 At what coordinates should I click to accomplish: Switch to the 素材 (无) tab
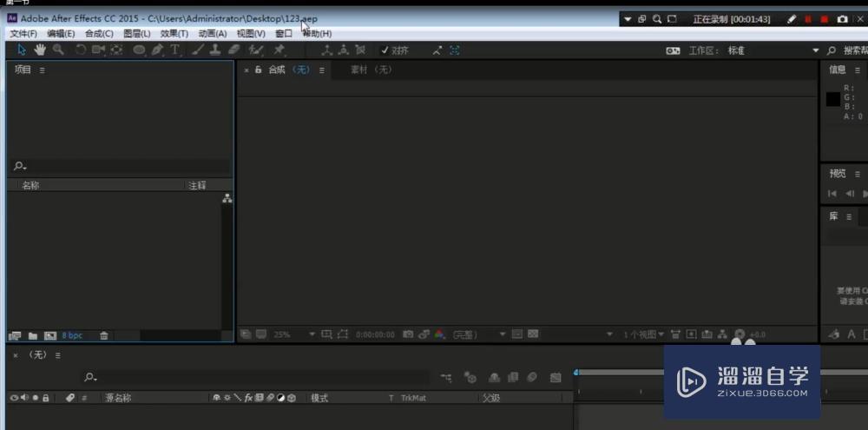tap(371, 69)
